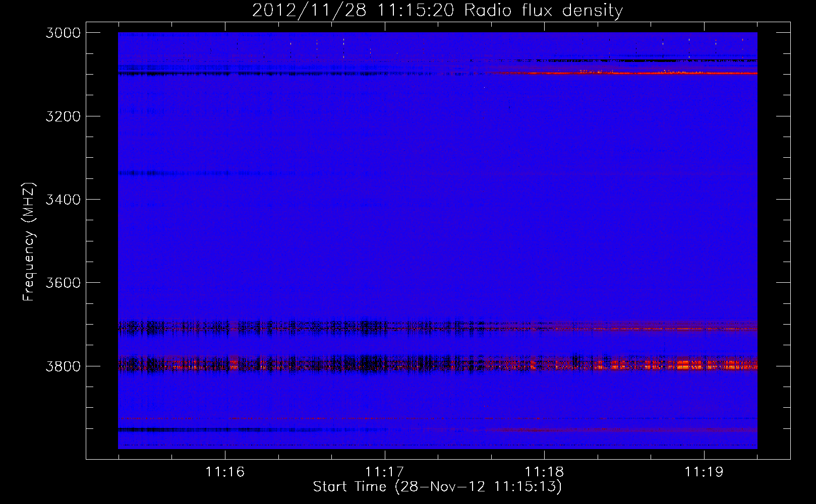The image size is (816, 504).
Task: Click the '11:17' time axis label
Action: (385, 472)
